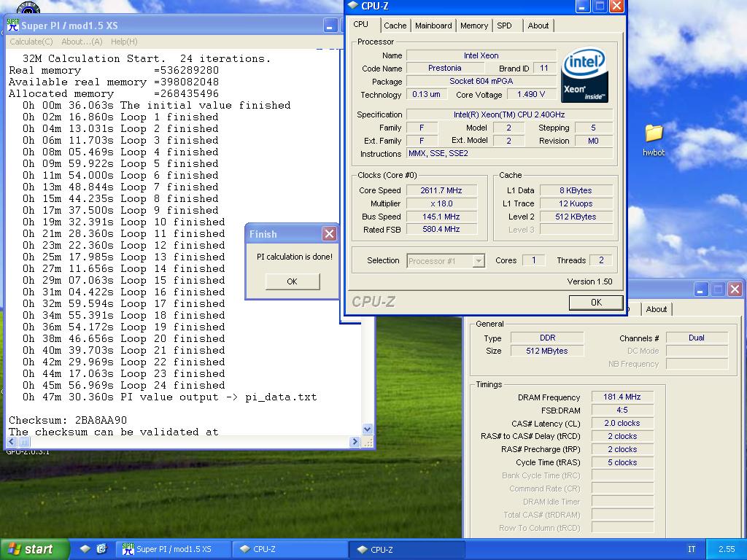Click the Intel Xeon inside logo
This screenshot has width=747, height=560.
(584, 75)
